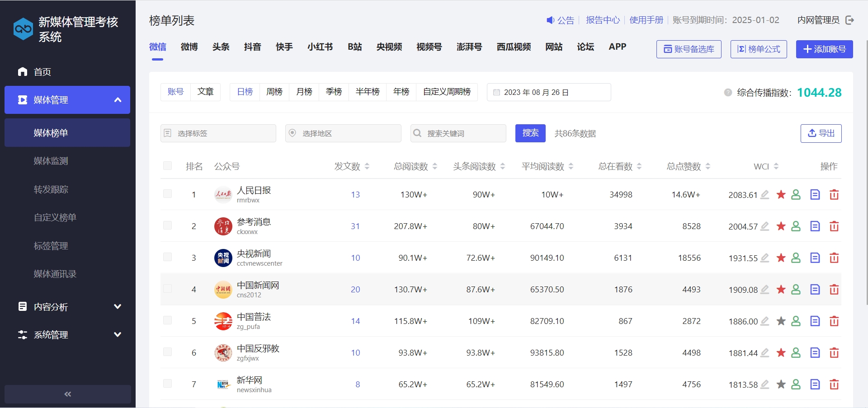Click the system logo in the sidebar

[23, 29]
